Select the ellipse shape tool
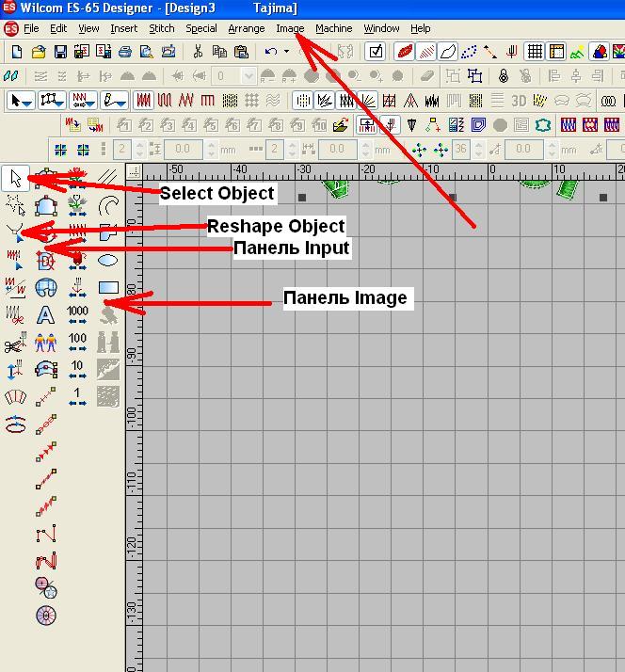The image size is (625, 672). pyautogui.click(x=107, y=259)
